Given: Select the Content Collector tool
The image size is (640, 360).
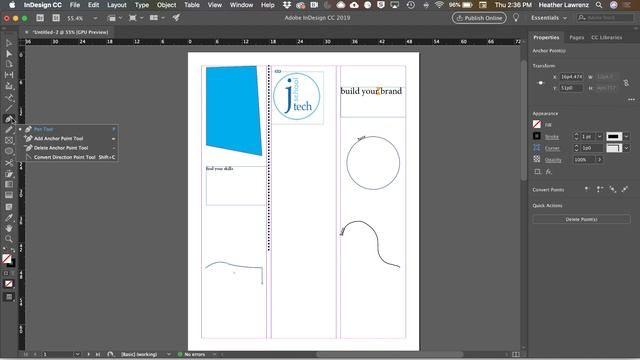Looking at the screenshot, I should point(9,86).
